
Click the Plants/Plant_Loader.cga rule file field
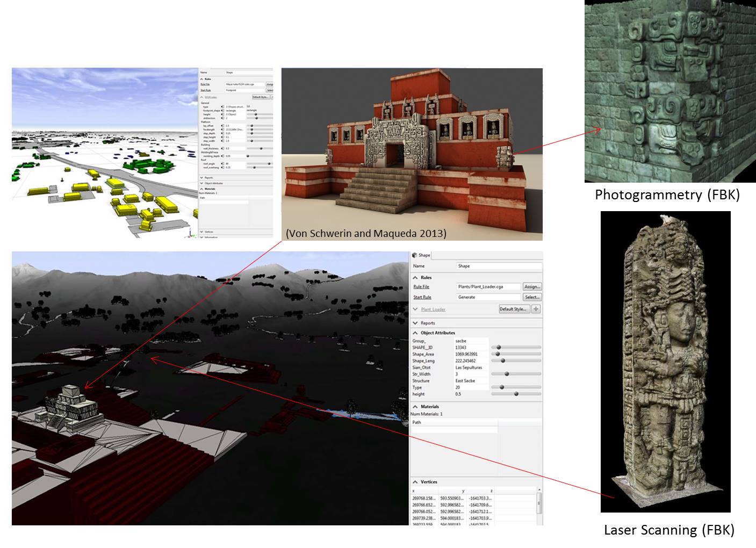click(488, 287)
